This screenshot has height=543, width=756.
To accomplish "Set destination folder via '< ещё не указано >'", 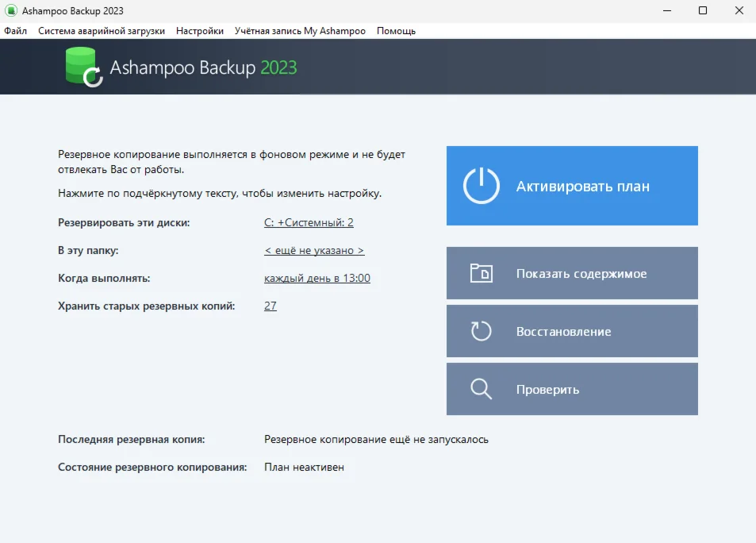I will click(314, 251).
